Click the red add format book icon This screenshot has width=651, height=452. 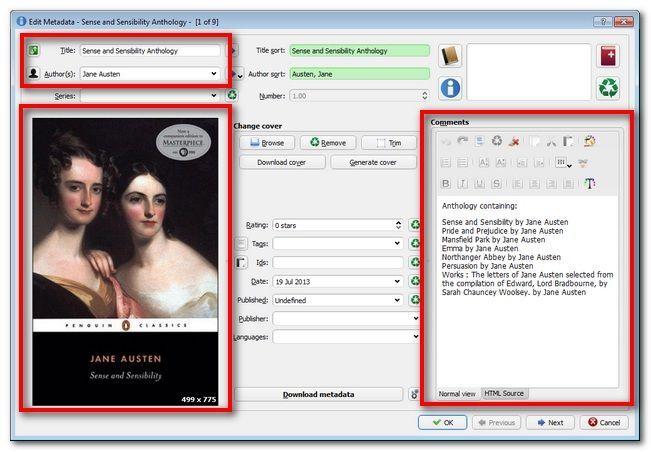pyautogui.click(x=608, y=57)
